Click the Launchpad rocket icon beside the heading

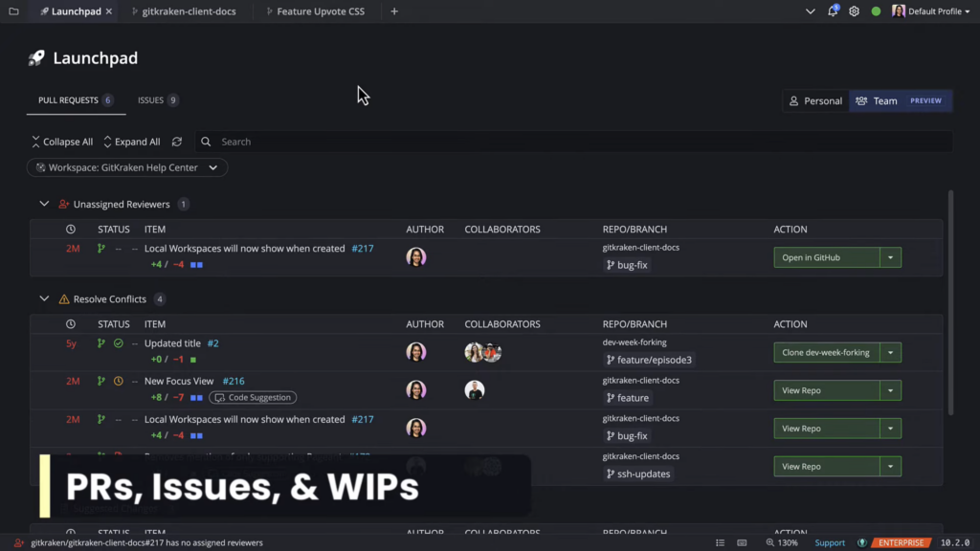point(36,58)
